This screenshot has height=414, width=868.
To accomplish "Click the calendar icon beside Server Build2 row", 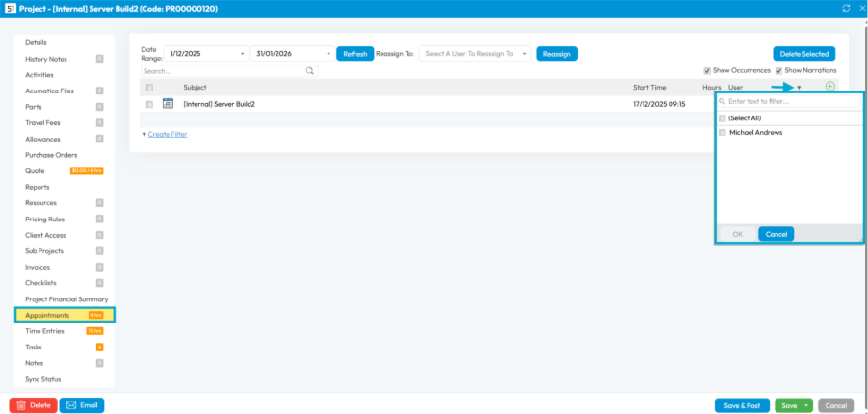I will (168, 104).
